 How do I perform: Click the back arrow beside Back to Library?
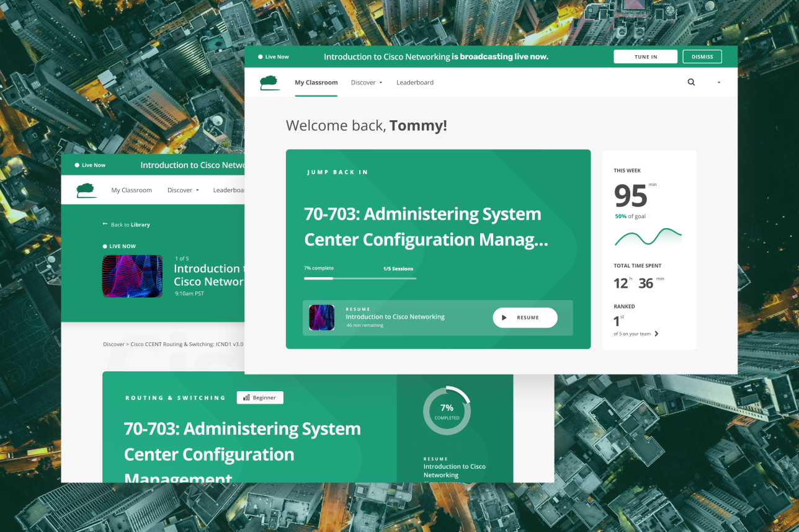coord(105,224)
